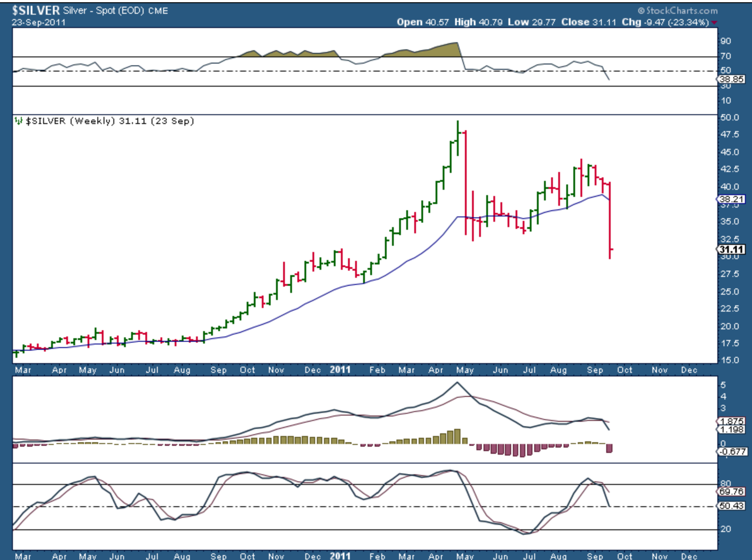Click the copyright symbol before StockCharts.com
Screen dimensions: 752x560
641,11
